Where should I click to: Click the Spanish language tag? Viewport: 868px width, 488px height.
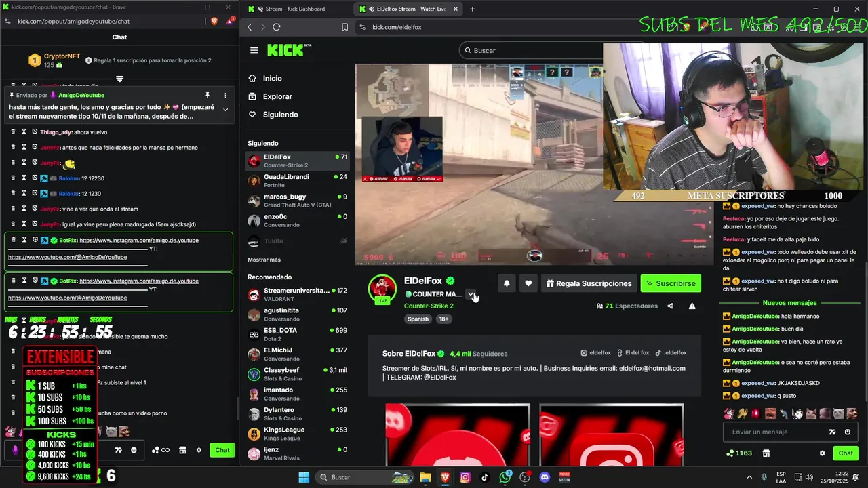click(x=418, y=319)
